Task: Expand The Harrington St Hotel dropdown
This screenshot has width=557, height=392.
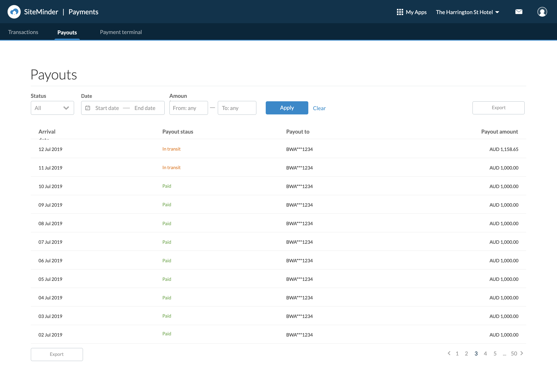Action: click(467, 12)
